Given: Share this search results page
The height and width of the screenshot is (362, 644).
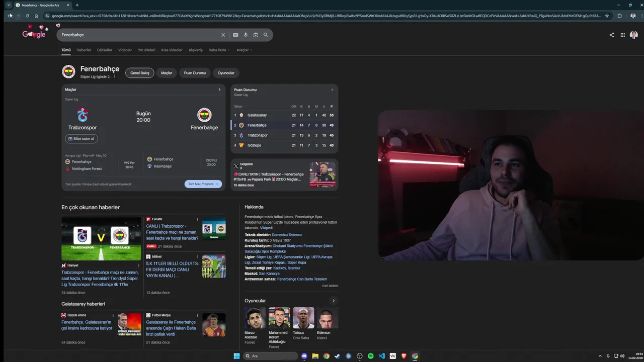Looking at the screenshot, I should click(x=611, y=35).
